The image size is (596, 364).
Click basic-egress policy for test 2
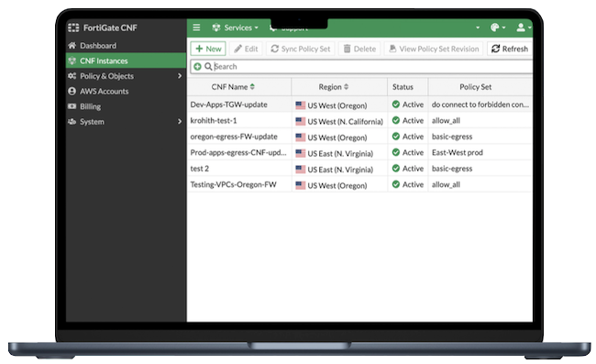click(452, 169)
